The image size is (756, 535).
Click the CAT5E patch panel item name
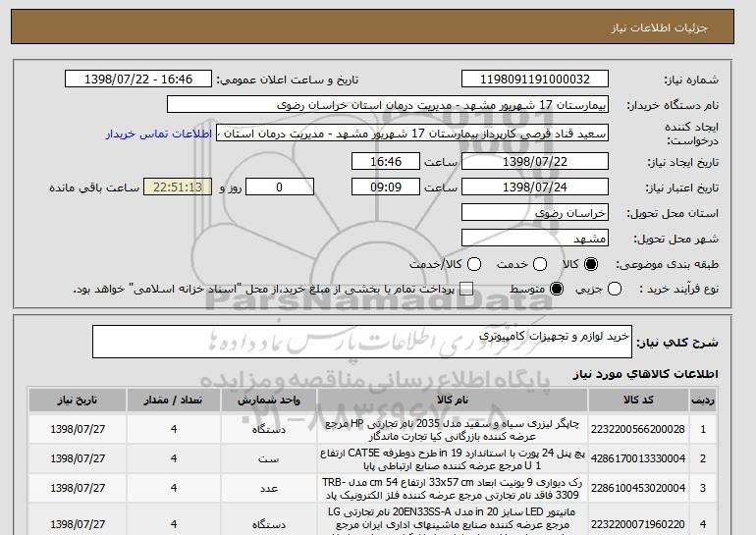(453, 459)
